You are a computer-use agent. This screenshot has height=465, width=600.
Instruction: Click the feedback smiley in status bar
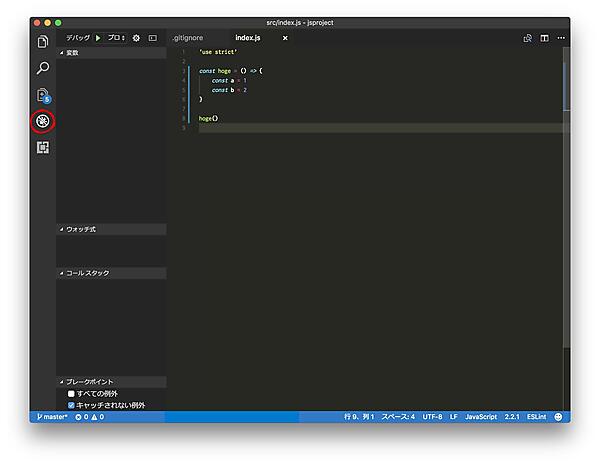pyautogui.click(x=558, y=416)
